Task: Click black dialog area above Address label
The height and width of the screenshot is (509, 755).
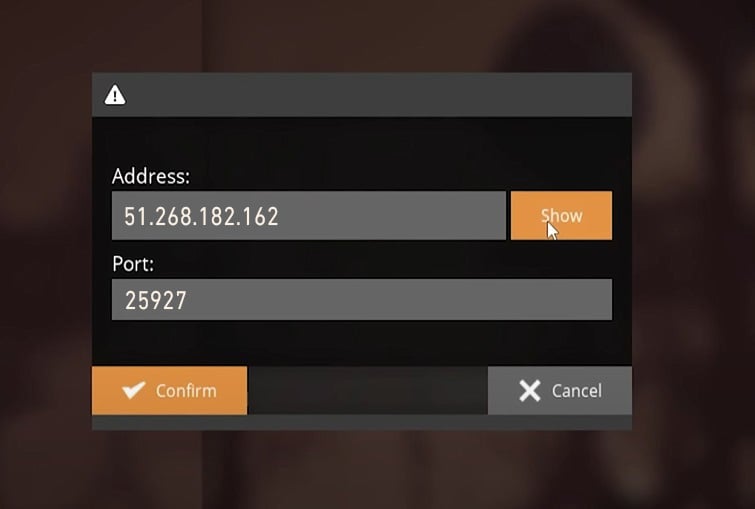Action: tap(362, 141)
